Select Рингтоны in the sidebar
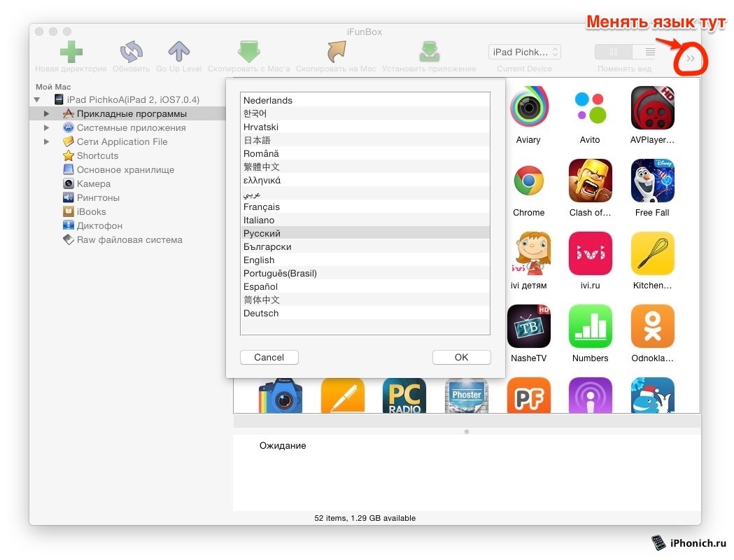 tap(98, 197)
